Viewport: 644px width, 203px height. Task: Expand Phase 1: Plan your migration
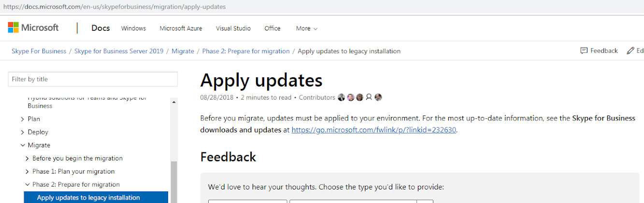[28, 171]
